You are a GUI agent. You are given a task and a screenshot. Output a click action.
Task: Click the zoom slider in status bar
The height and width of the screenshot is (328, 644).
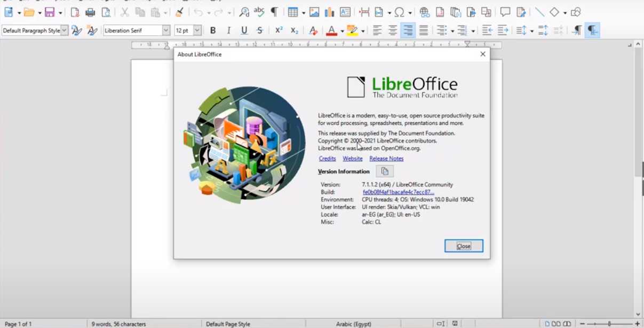609,324
